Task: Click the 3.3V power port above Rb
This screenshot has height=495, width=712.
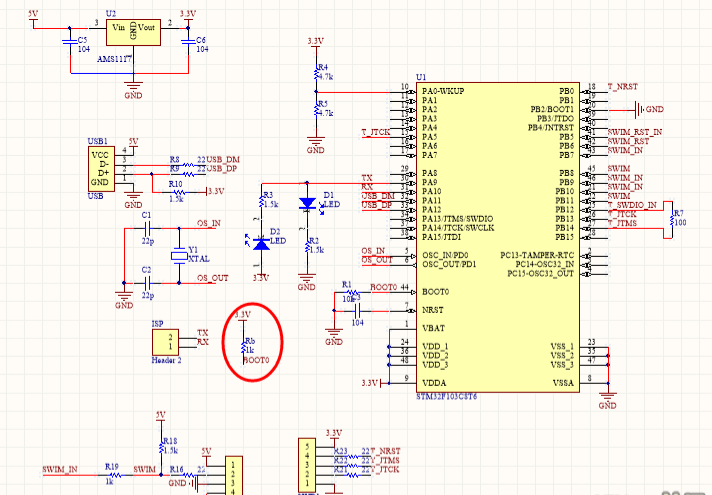Action: click(243, 315)
